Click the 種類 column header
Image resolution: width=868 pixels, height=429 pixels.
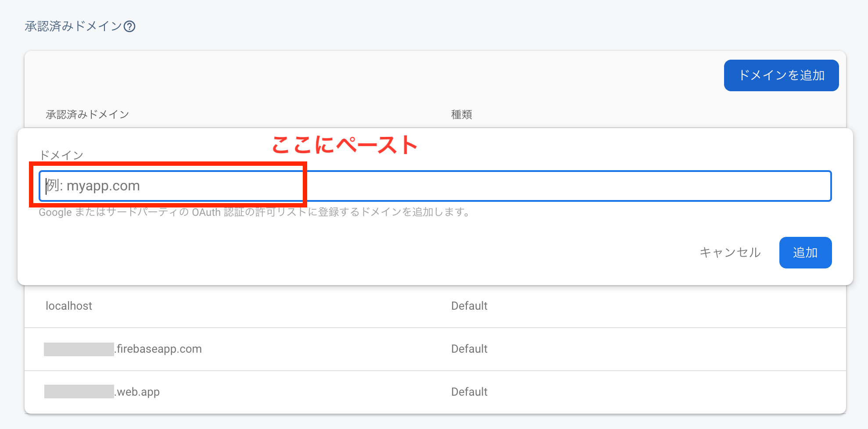click(461, 114)
